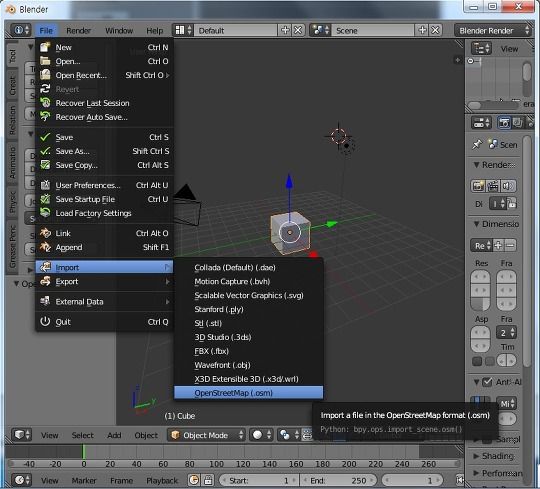This screenshot has height=489, width=540.
Task: Click the timeline Start frame field
Action: [259, 480]
